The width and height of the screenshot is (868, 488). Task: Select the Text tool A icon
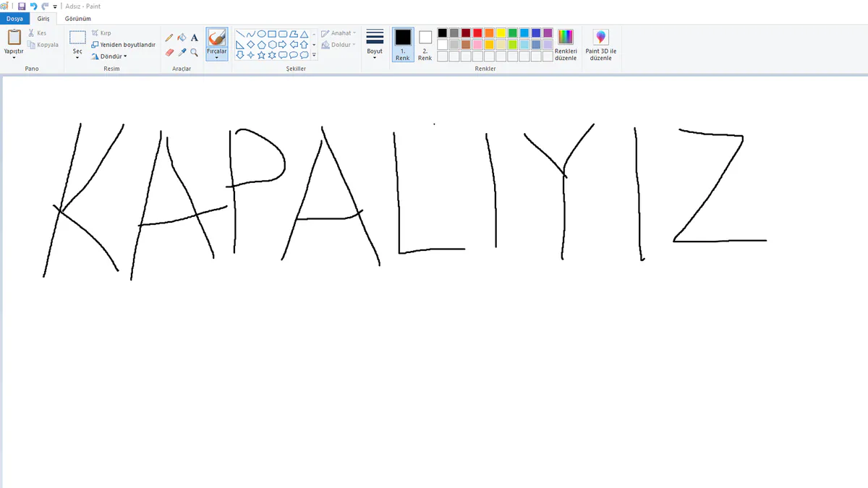point(194,38)
